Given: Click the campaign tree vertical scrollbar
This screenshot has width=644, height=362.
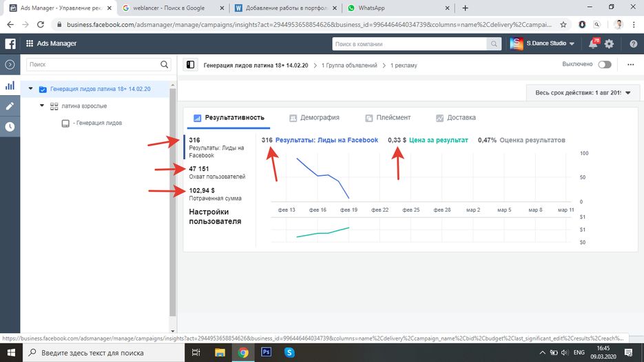Looking at the screenshot, I should (172, 201).
